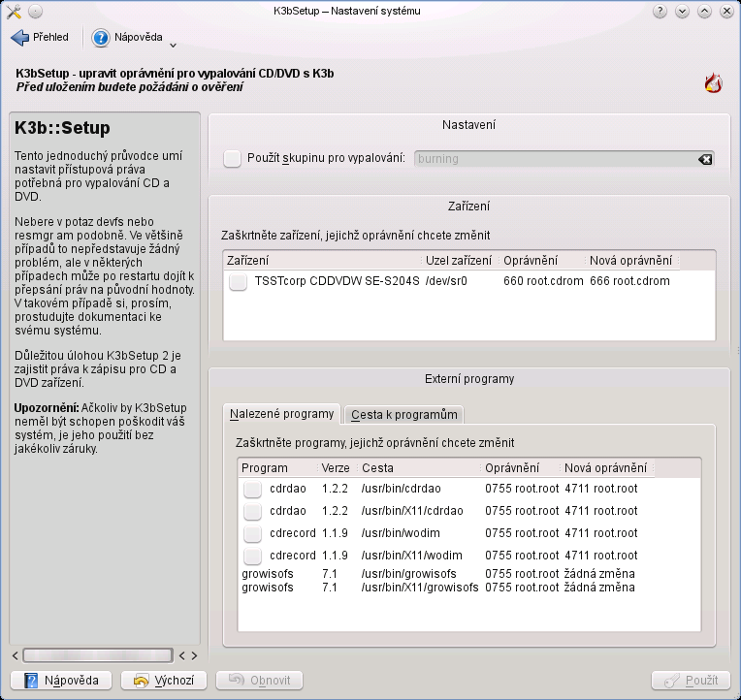Click the title bar question mark help button
This screenshot has height=700, width=741.
click(x=660, y=11)
